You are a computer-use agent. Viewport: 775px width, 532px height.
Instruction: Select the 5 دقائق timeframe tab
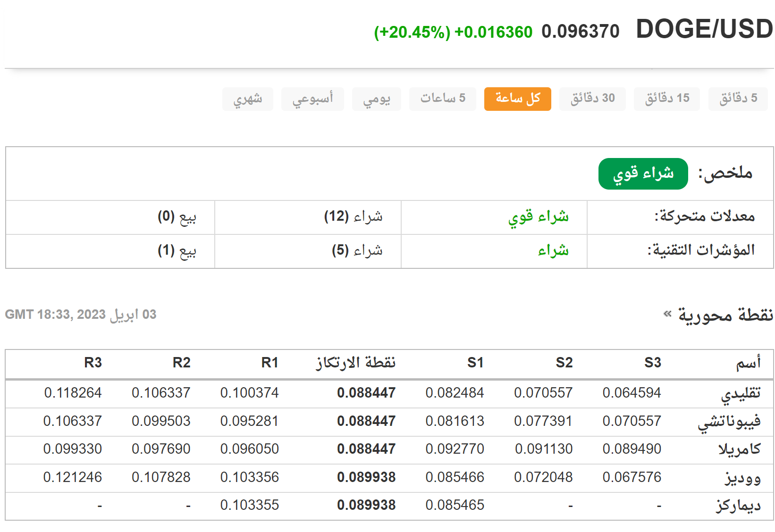[738, 99]
